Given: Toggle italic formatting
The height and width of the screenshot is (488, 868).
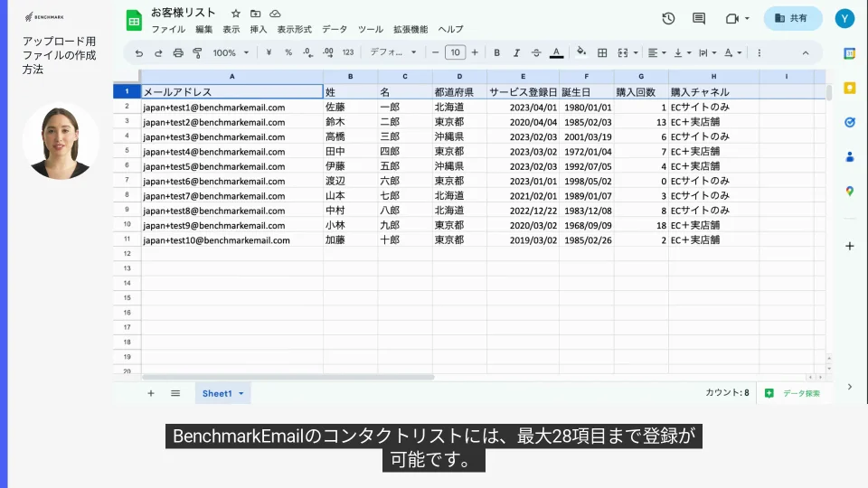Looking at the screenshot, I should [516, 52].
